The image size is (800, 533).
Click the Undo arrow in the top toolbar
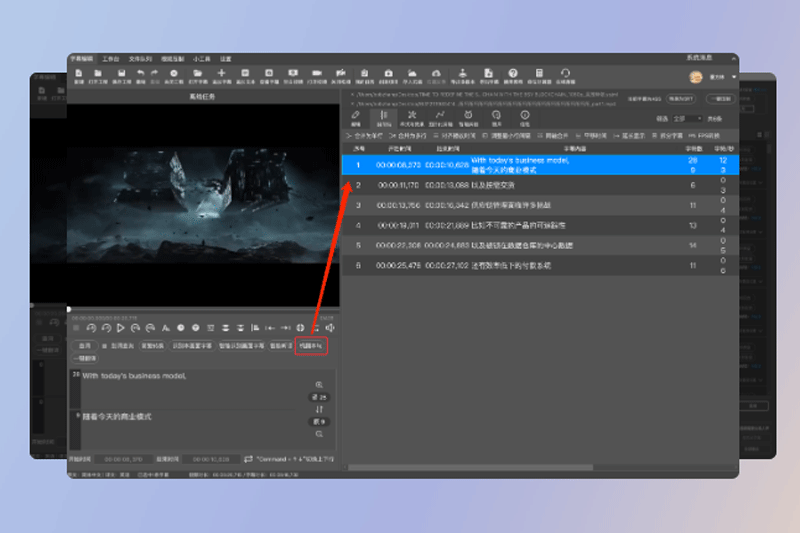tap(141, 74)
